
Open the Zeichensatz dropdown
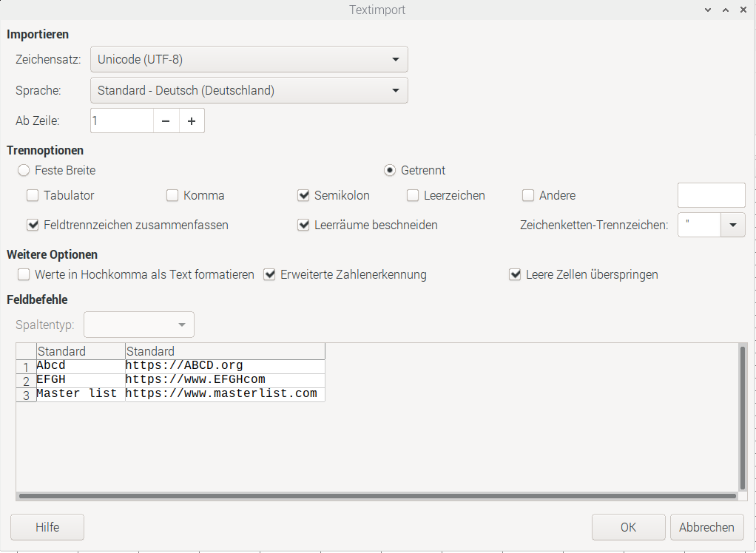click(x=249, y=59)
